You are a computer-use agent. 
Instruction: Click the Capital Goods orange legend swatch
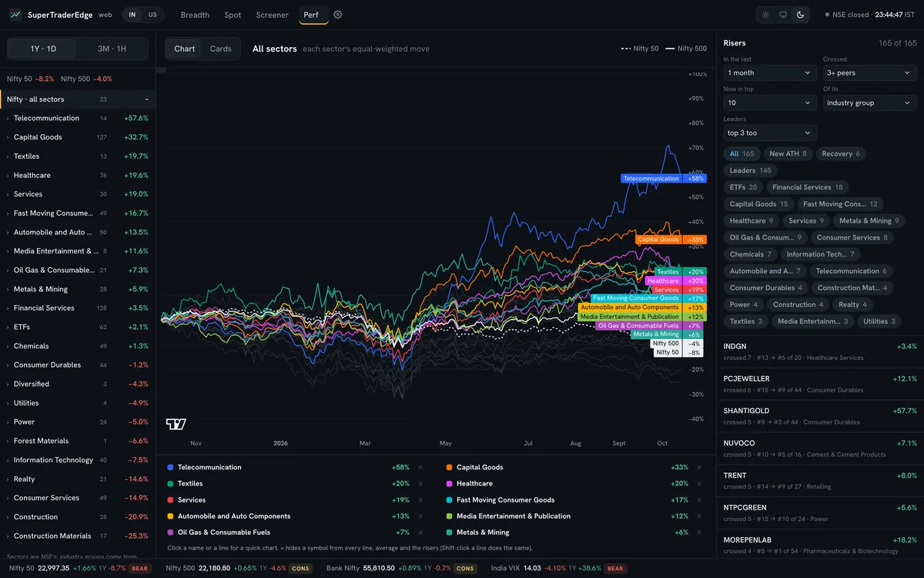449,468
